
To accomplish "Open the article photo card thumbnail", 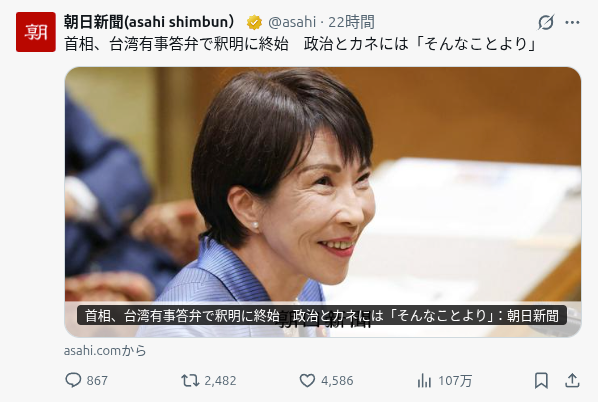I will pyautogui.click(x=323, y=202).
